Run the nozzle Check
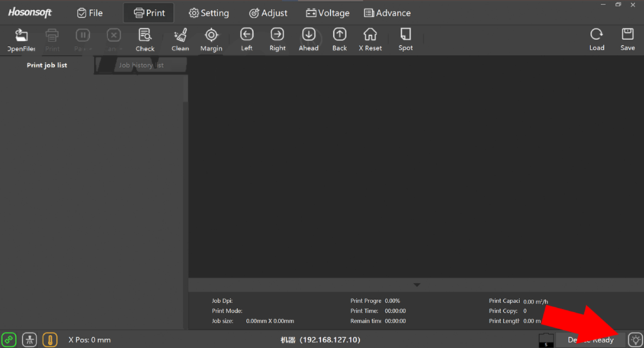Viewport: 644px width, 348px height. 145,40
